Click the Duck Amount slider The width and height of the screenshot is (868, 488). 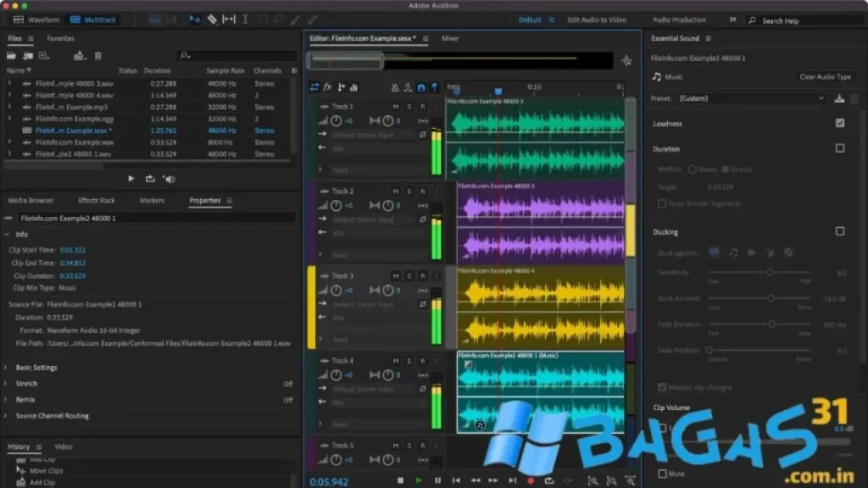tap(759, 298)
